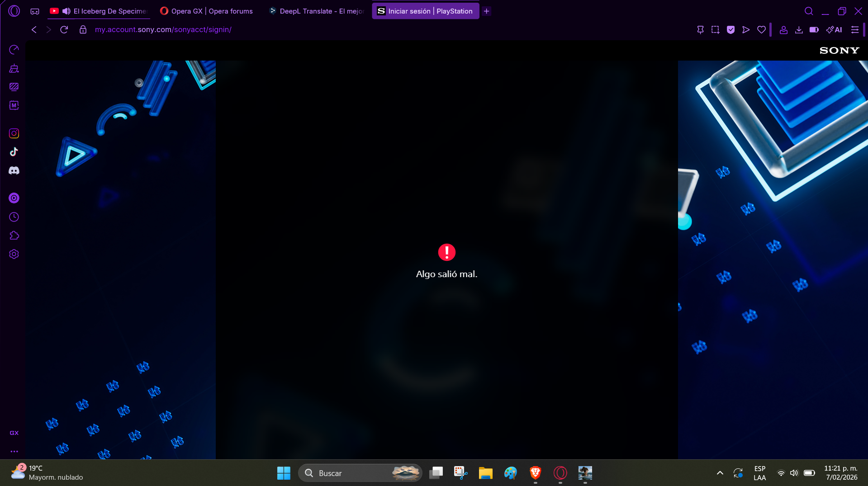Open the Aria AI assistant from toolbar
The width and height of the screenshot is (868, 486).
(835, 29)
